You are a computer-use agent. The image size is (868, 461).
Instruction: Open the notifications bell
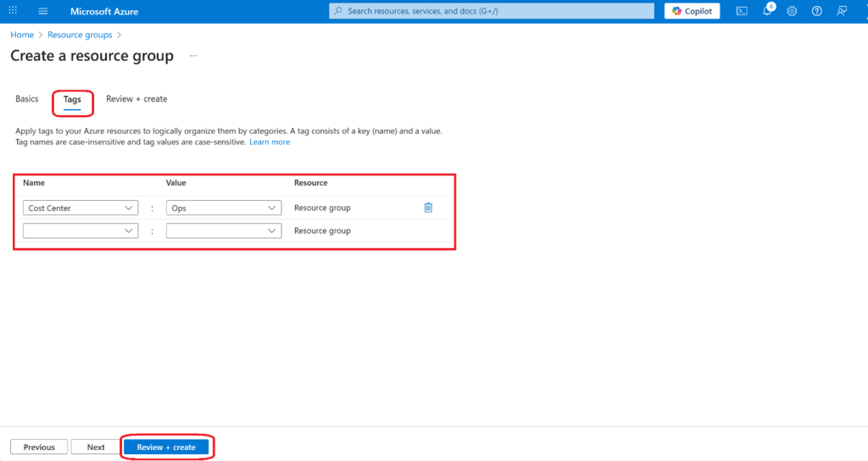[x=767, y=11]
